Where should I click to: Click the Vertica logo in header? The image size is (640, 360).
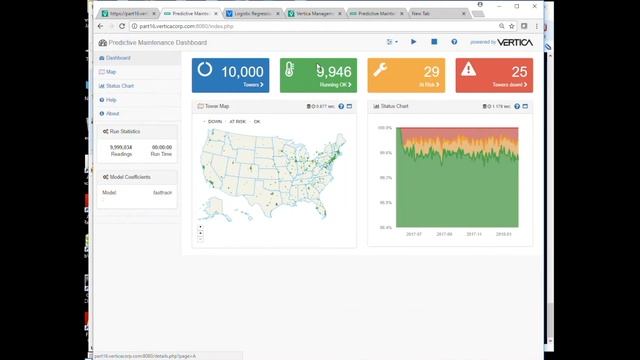[x=515, y=42]
